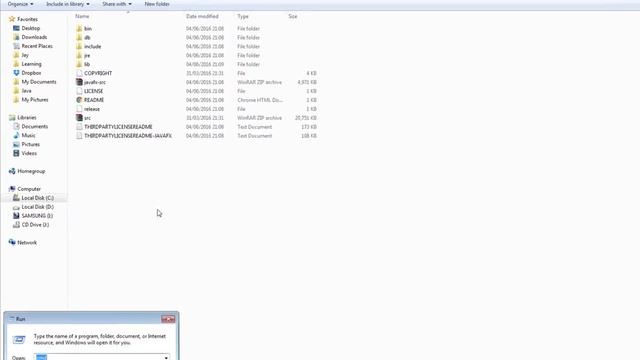
Task: Open Recent Places in Favorites
Action: pos(37,46)
